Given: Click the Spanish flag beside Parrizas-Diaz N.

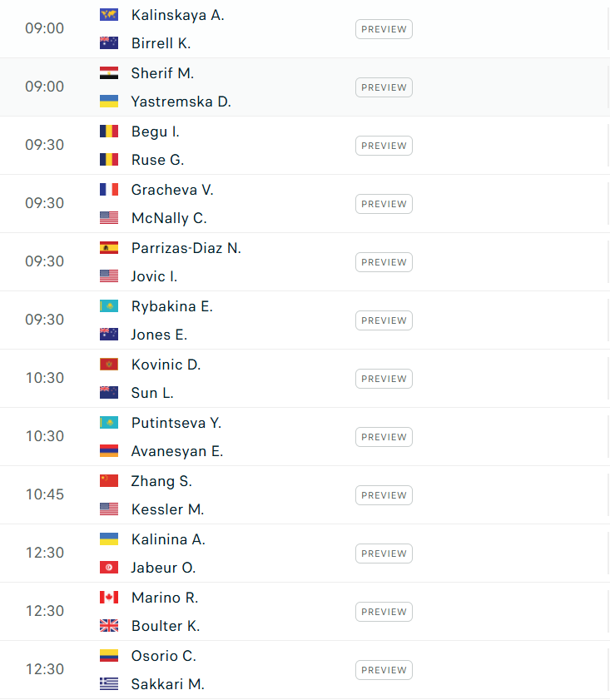Looking at the screenshot, I should [x=109, y=248].
